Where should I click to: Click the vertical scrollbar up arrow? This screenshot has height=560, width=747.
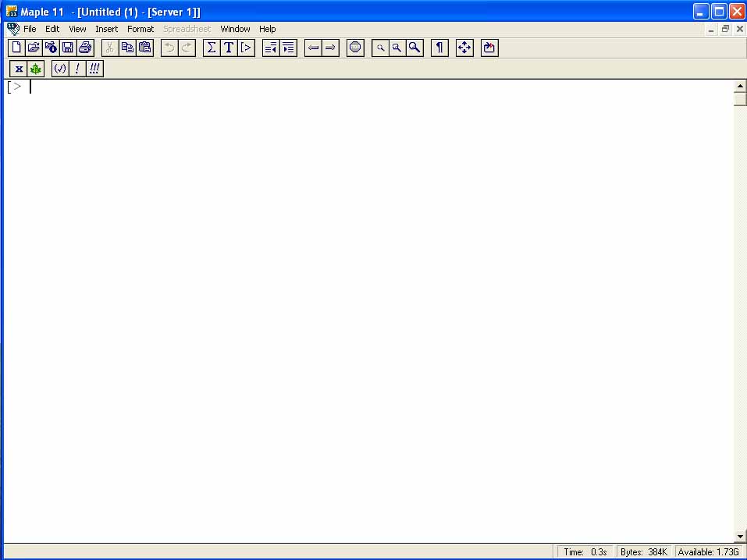740,87
